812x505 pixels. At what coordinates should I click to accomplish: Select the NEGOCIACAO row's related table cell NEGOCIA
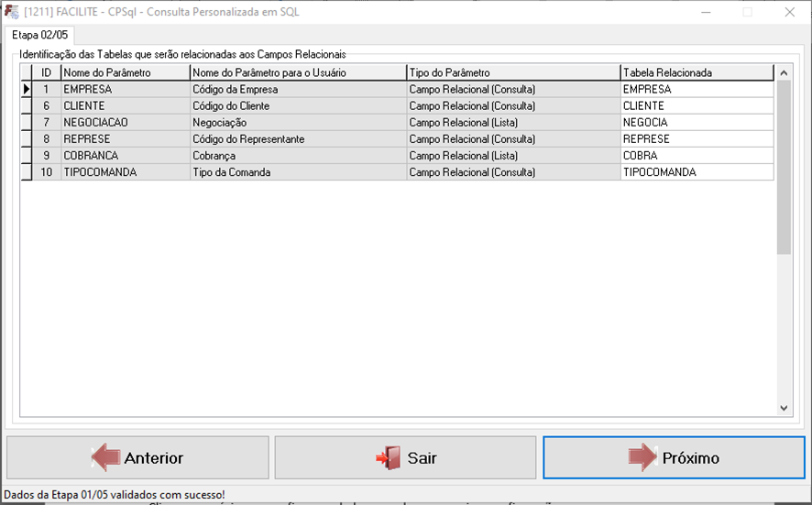coord(697,123)
